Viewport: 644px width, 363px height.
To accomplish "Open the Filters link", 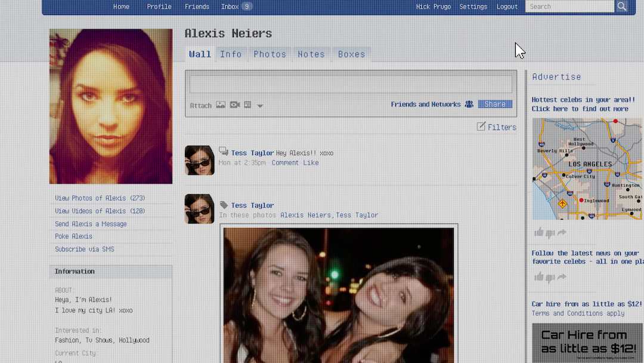I will point(501,127).
